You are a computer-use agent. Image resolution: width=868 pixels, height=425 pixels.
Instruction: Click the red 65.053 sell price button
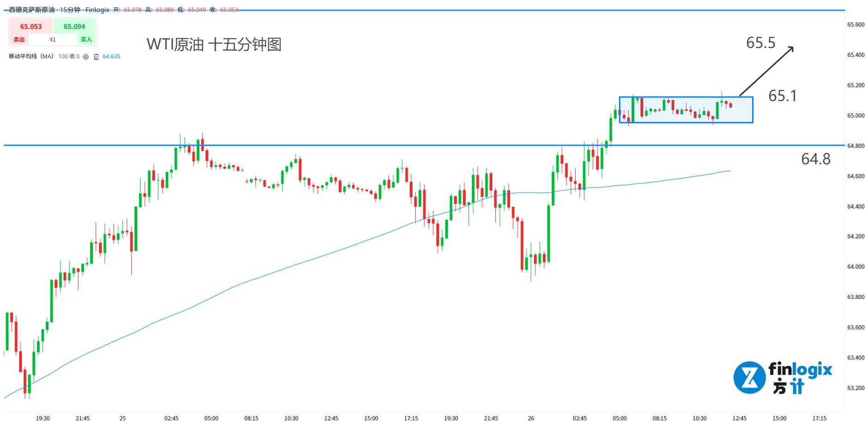click(x=30, y=27)
